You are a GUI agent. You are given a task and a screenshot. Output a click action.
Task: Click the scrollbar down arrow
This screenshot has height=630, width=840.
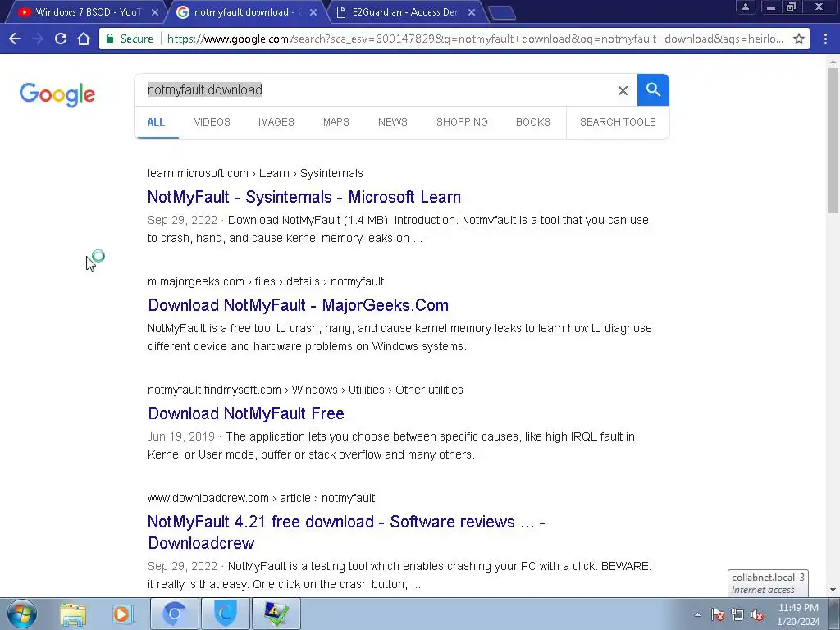[833, 591]
